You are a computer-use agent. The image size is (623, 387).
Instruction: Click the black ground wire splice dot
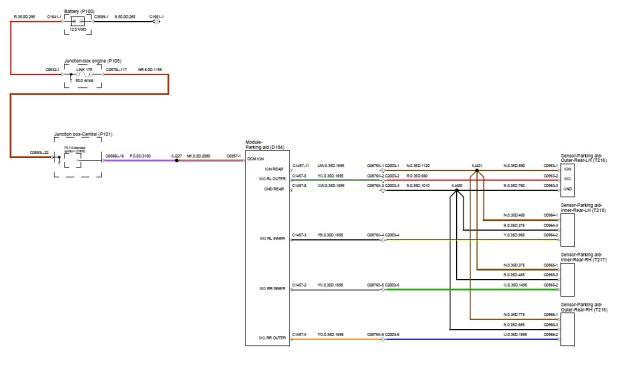pyautogui.click(x=457, y=190)
